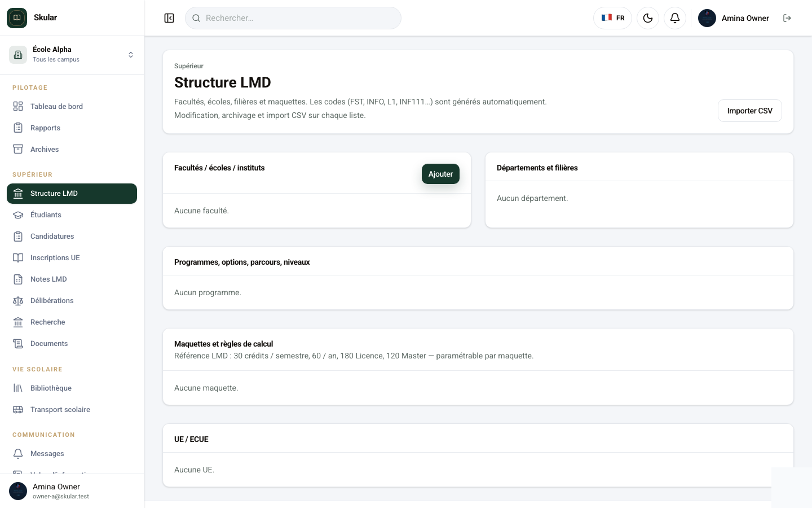Toggle dark mode moon icon
This screenshot has width=812, height=508.
click(x=648, y=18)
